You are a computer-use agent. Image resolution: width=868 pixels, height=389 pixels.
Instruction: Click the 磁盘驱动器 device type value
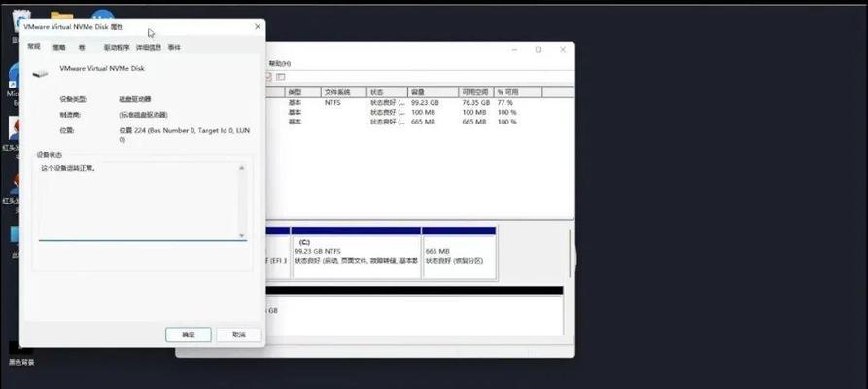click(x=135, y=99)
